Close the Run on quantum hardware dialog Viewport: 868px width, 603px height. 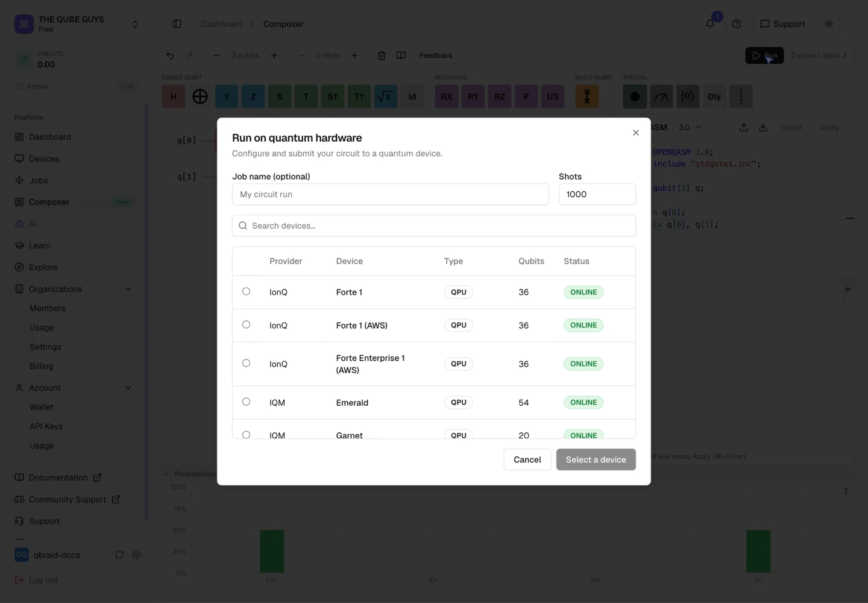pyautogui.click(x=635, y=133)
